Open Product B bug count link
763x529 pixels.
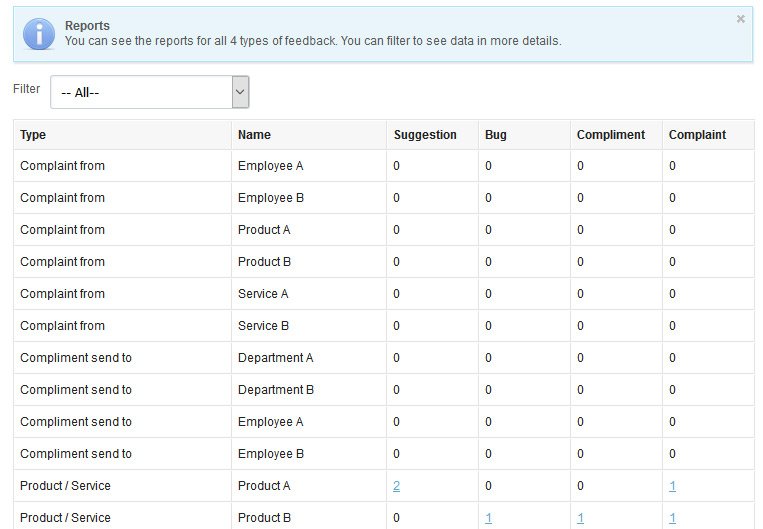pos(488,518)
